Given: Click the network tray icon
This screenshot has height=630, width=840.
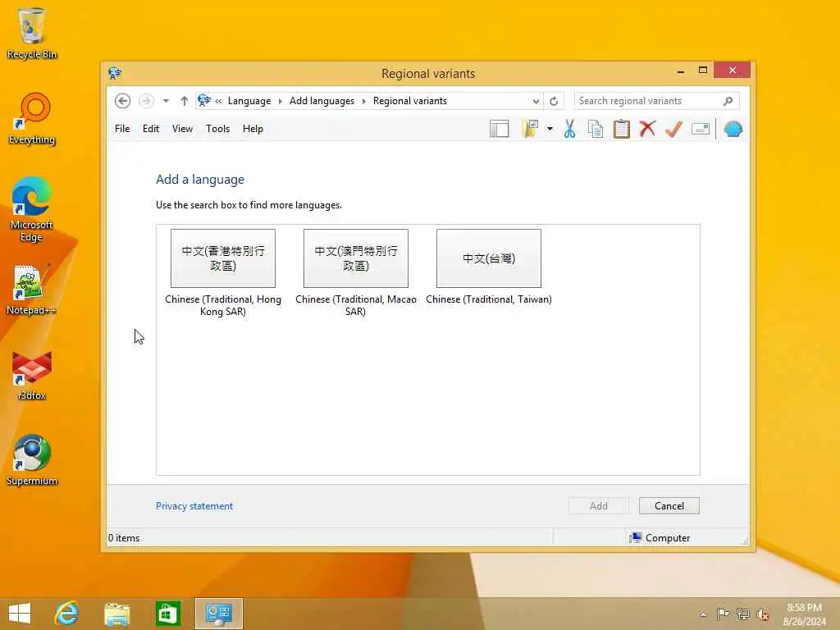Looking at the screenshot, I should click(x=742, y=614).
